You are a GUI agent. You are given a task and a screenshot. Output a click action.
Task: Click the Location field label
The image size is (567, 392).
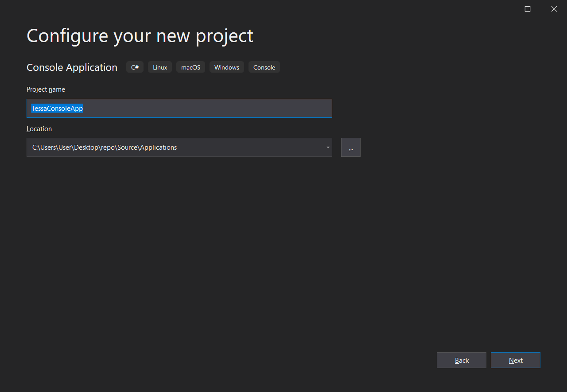[39, 129]
